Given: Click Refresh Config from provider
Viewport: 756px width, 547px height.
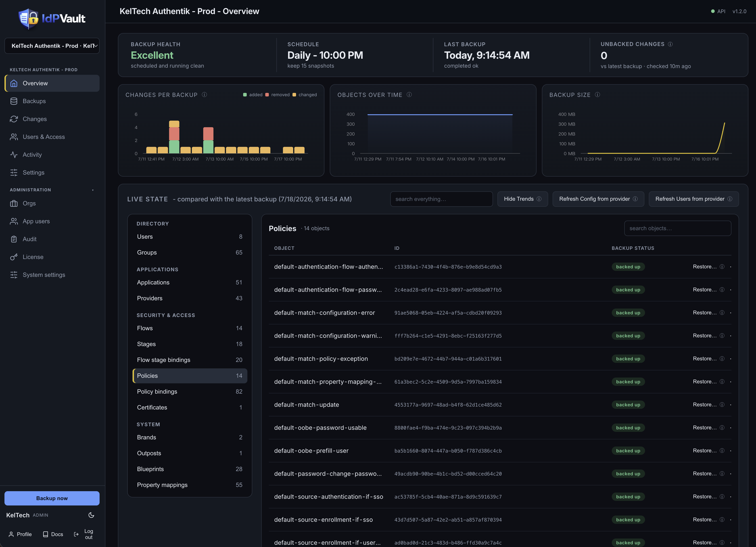Looking at the screenshot, I should pyautogui.click(x=598, y=199).
